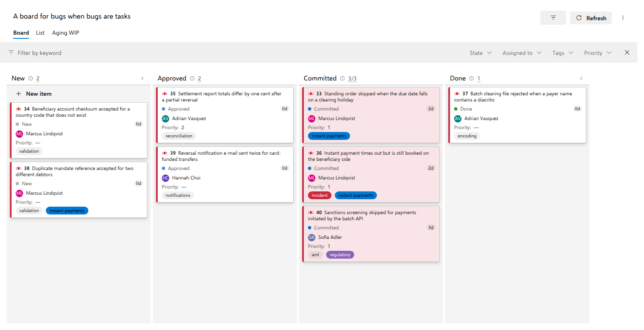Open the filter toggle button beside Refresh
The width and height of the screenshot is (644, 330).
(x=553, y=18)
